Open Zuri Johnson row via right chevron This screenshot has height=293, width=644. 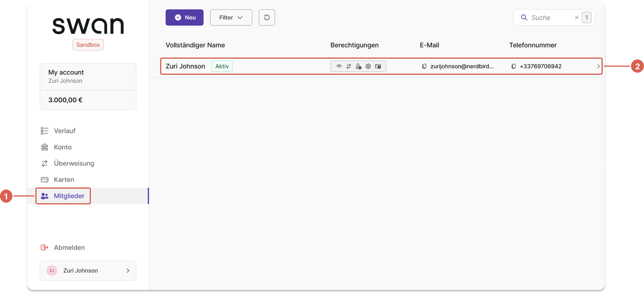tap(598, 66)
